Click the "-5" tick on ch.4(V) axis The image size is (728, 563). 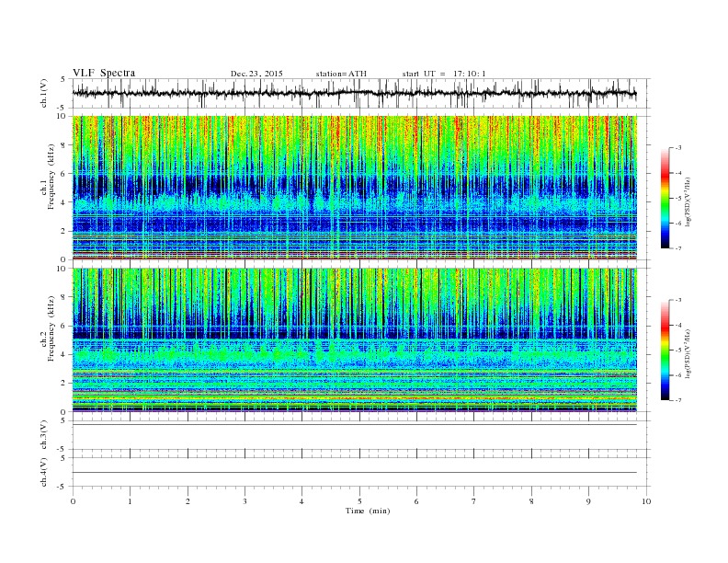pyautogui.click(x=63, y=487)
